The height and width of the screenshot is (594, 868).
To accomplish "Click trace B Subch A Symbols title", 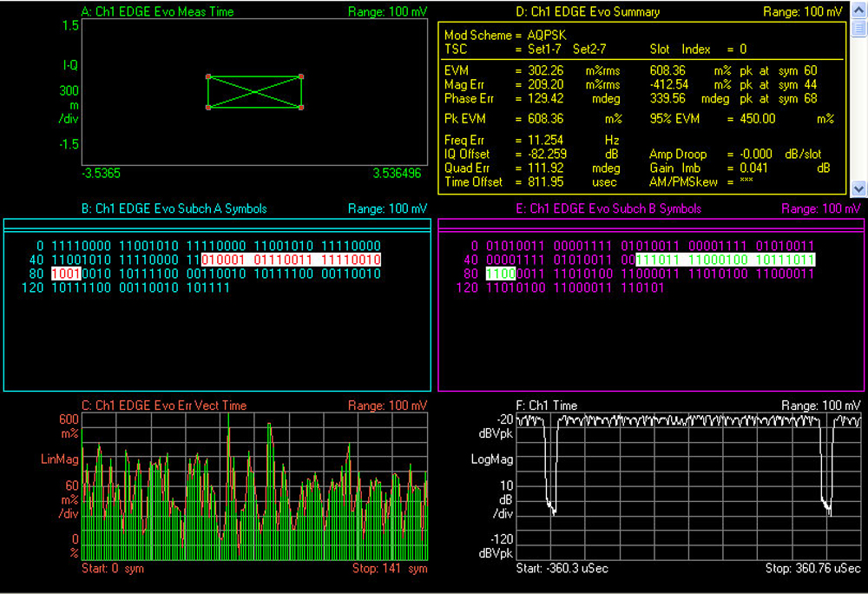I will [174, 208].
